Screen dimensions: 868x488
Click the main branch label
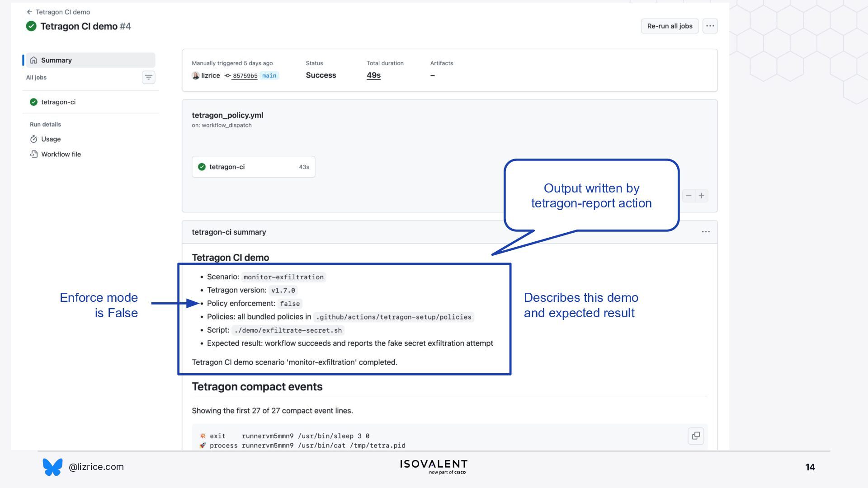click(269, 75)
